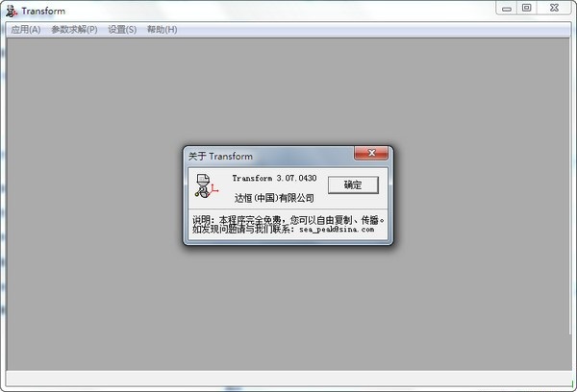The image size is (577, 392).
Task: Close the Transform main window
Action: (554, 8)
